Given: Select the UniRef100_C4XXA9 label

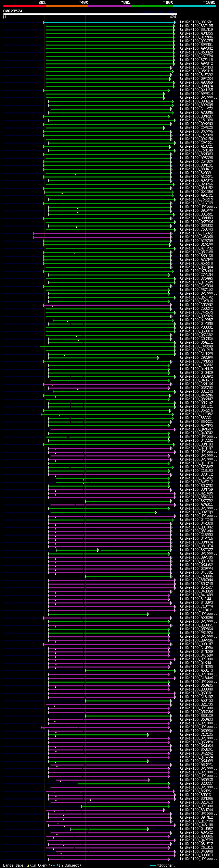Looking at the screenshot, I should coord(196,346).
